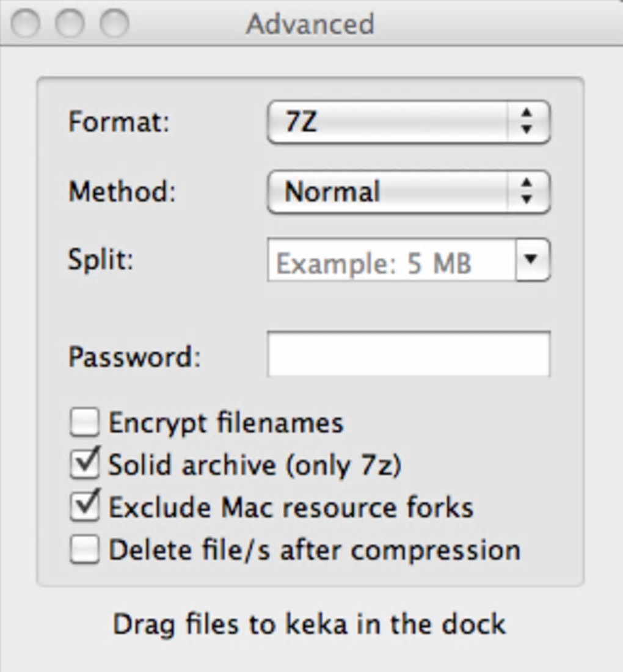Click the Password: label
623x672 pixels.
coord(134,356)
